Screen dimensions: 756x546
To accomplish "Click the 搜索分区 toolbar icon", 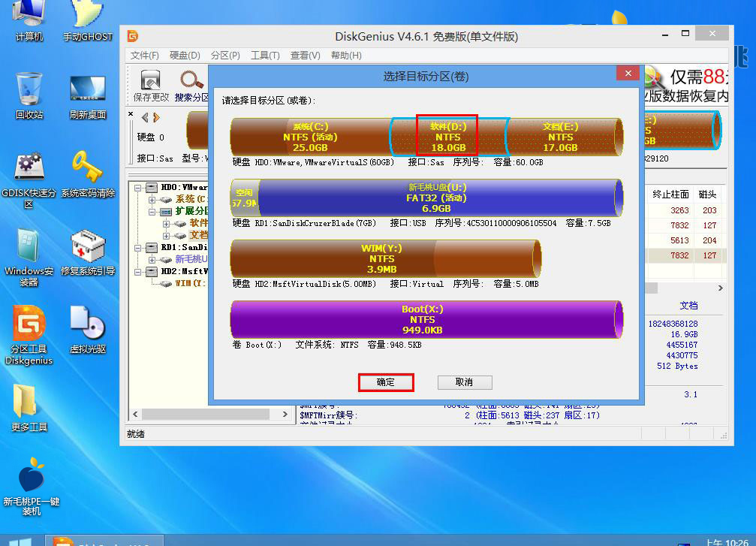I will click(191, 86).
